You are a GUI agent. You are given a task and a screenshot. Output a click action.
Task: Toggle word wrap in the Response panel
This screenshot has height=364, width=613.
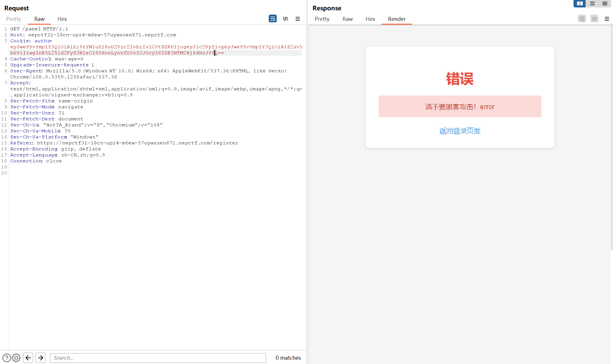pos(582,19)
